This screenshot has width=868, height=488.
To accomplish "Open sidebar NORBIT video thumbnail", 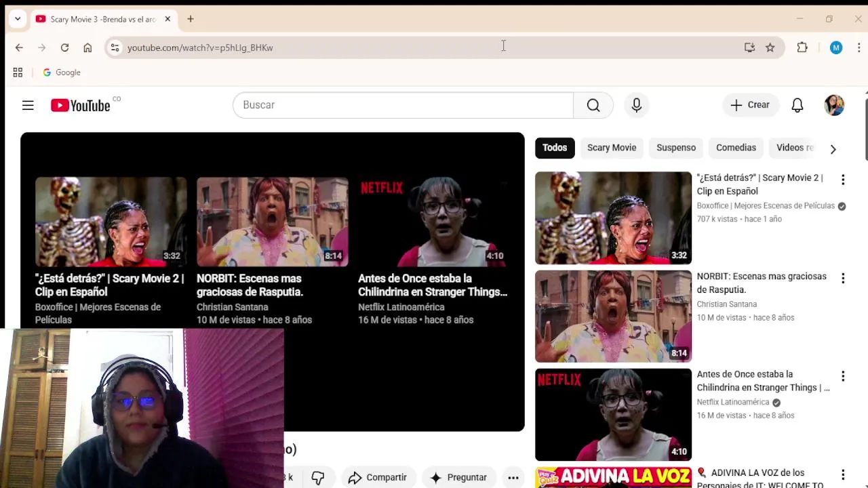I will pyautogui.click(x=613, y=316).
